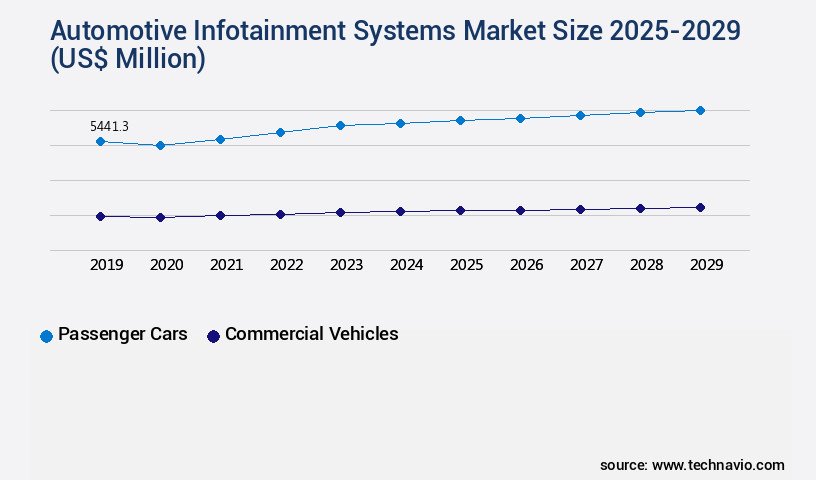Open the www.technavio.com source link
Image resolution: width=816 pixels, height=480 pixels.
[x=718, y=465]
